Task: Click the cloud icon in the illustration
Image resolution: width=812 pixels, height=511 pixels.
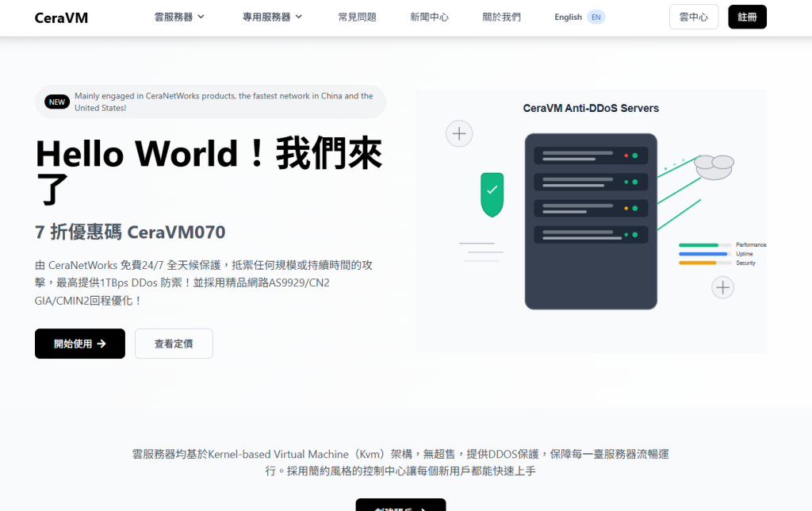Action: coord(714,167)
